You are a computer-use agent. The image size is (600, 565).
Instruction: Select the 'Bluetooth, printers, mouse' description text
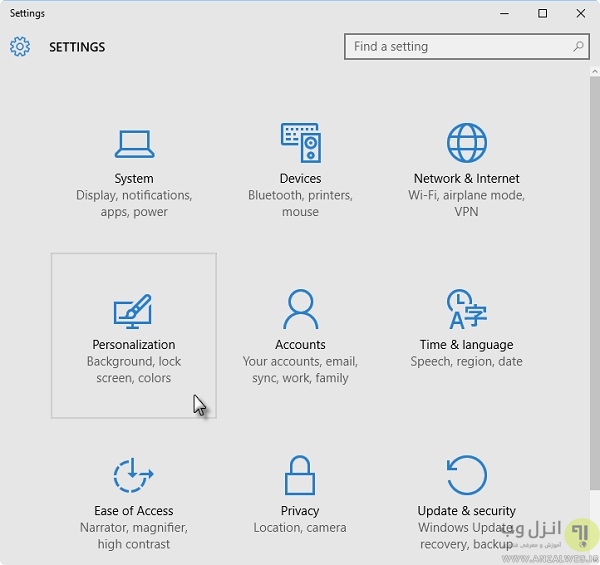300,204
